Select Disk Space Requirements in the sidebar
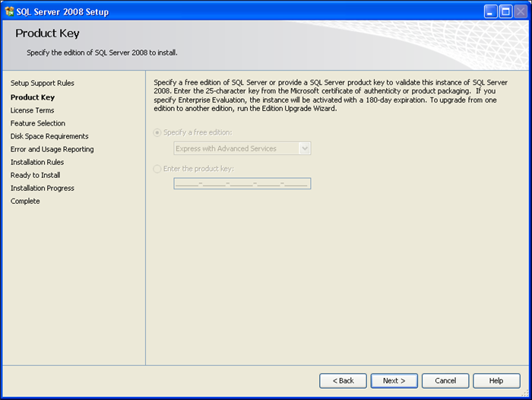Viewport: 532px width, 400px height. 49,136
